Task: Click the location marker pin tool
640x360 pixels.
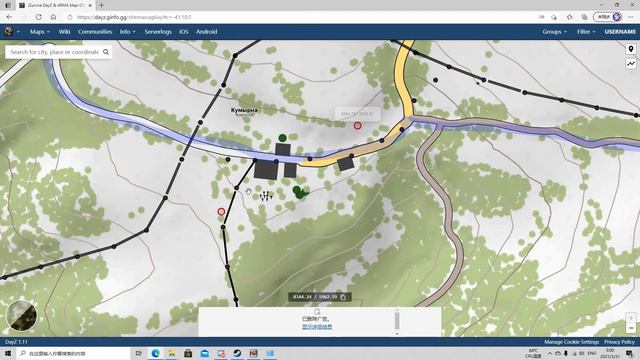Action: point(631,49)
